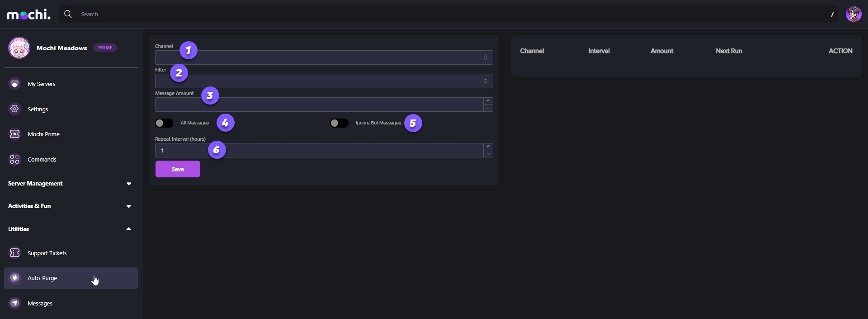Click the Messages icon
Image resolution: width=868 pixels, height=319 pixels.
(15, 303)
